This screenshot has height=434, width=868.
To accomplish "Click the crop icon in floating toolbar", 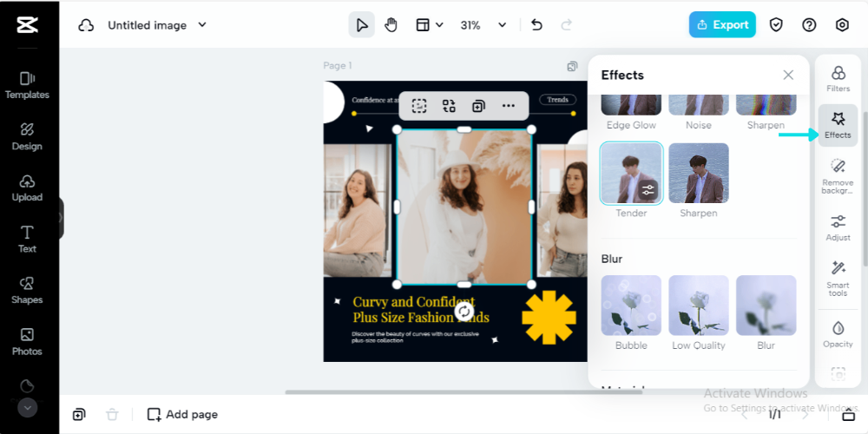I will point(419,106).
